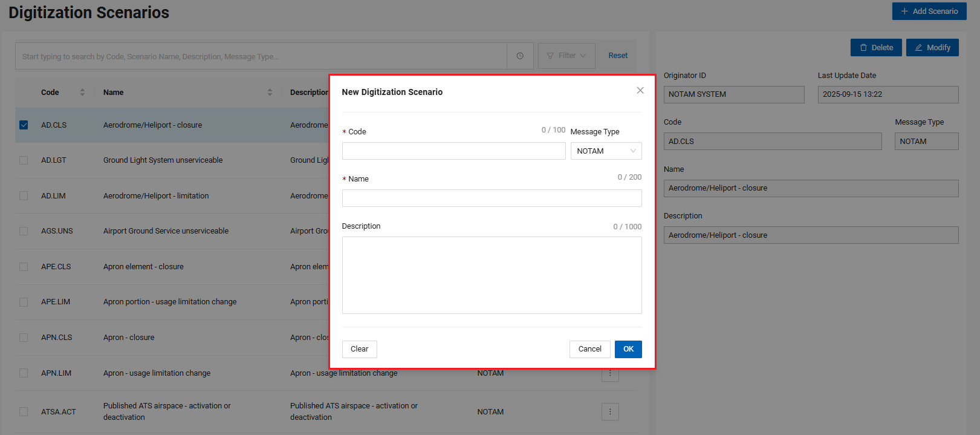The height and width of the screenshot is (435, 980).
Task: Check the AD.LGT row checkbox
Action: (x=24, y=160)
